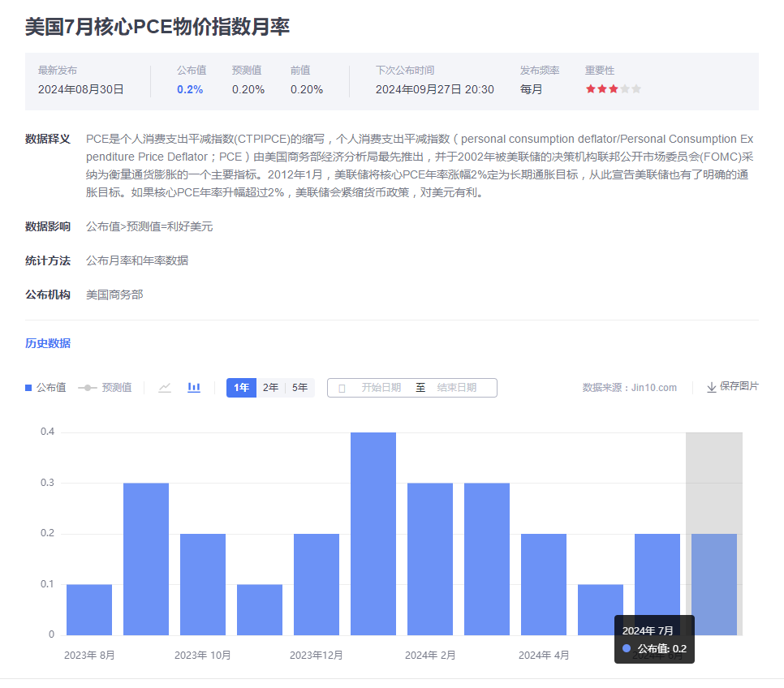Click the download icon beside 保存图片
This screenshot has width=784, height=688.
click(712, 387)
